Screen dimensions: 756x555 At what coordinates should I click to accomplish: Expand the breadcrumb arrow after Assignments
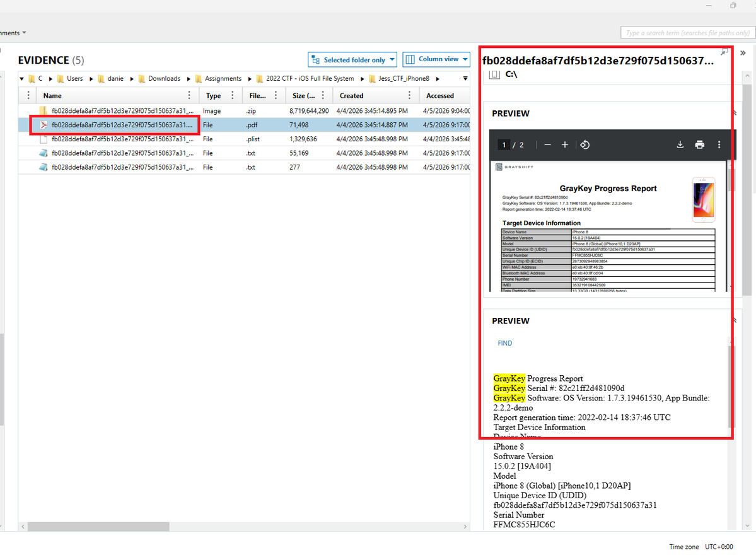(x=250, y=79)
